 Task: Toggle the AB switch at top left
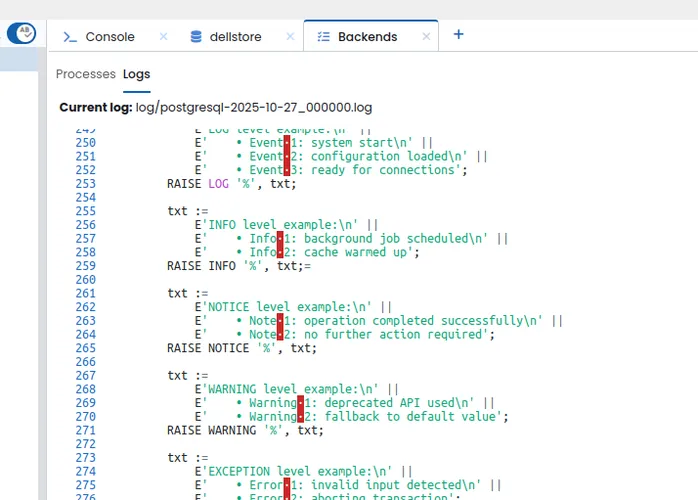click(x=21, y=33)
